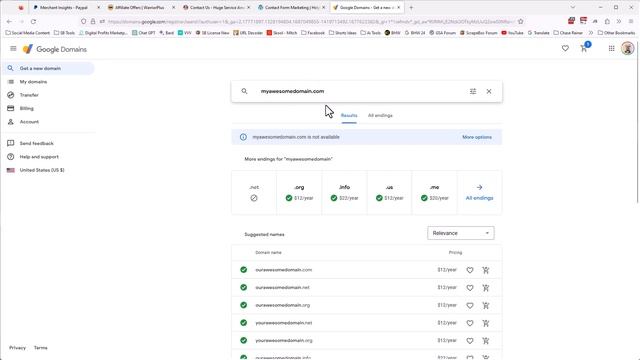Select the .me ending card

(435, 193)
